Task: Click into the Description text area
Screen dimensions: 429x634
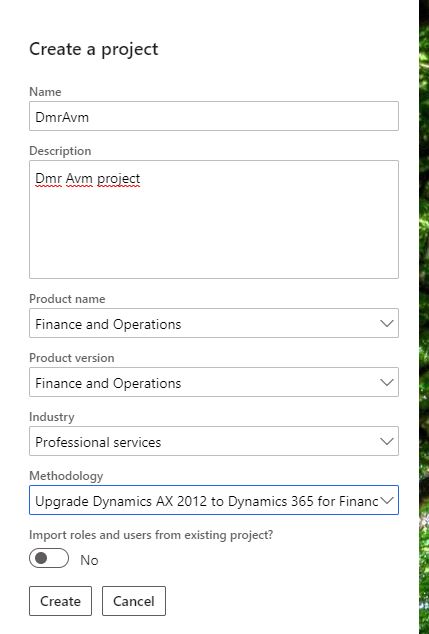Action: point(214,220)
